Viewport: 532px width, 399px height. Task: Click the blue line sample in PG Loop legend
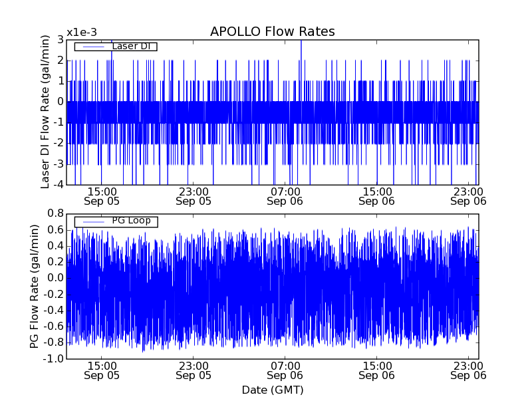tap(93, 221)
